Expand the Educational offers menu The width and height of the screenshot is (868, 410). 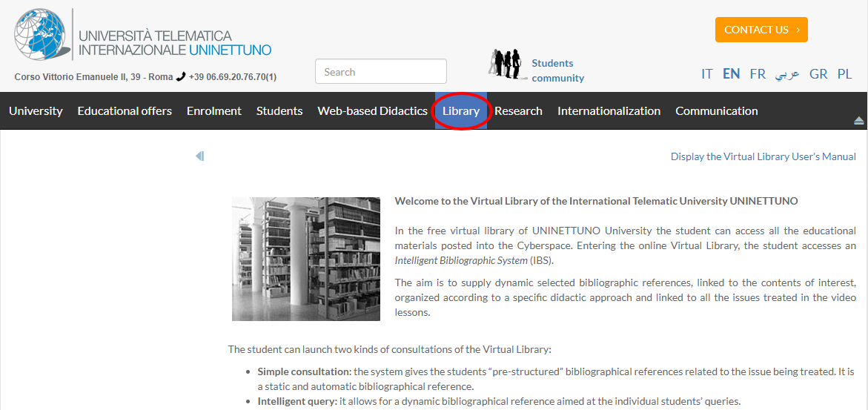coord(125,111)
